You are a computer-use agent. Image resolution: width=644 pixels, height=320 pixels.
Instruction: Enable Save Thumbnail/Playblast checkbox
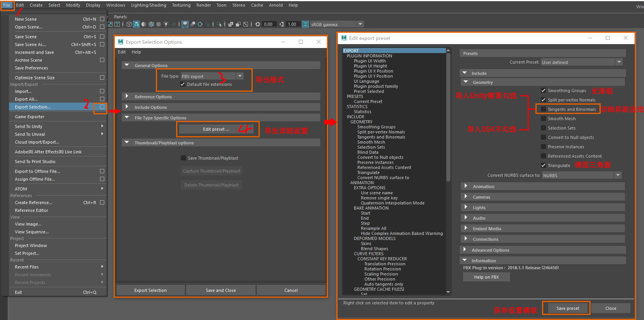pyautogui.click(x=183, y=158)
